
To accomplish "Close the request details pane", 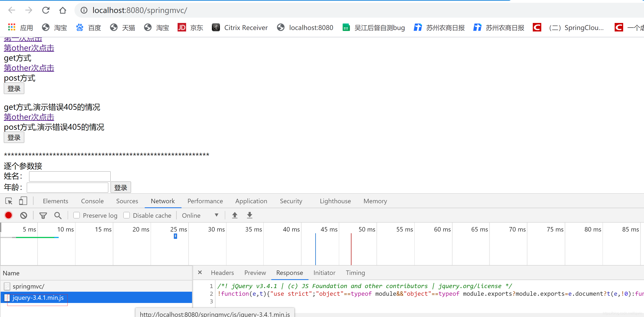I will coord(200,272).
